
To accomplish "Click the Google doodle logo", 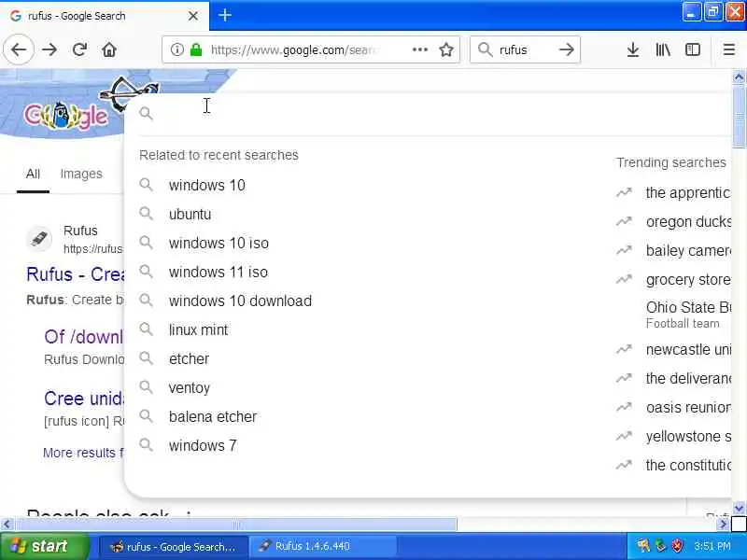I will [66, 116].
